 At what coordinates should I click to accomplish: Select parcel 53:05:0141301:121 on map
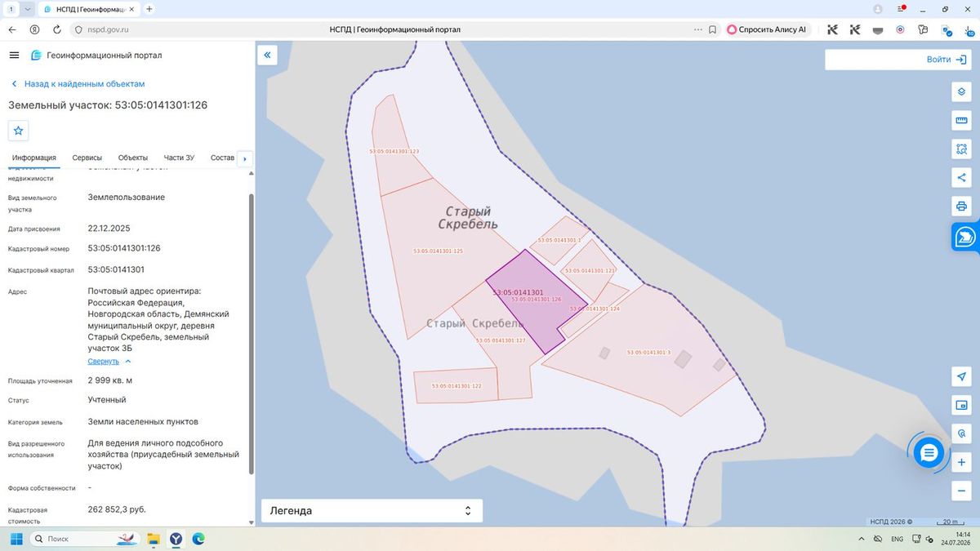(590, 270)
